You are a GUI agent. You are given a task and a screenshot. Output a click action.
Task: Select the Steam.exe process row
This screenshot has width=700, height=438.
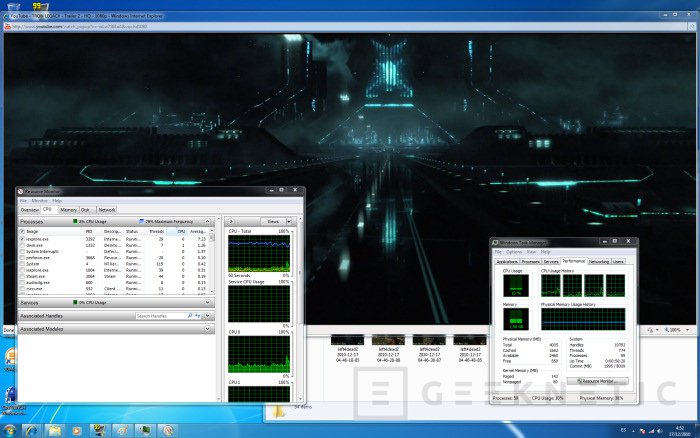click(114, 277)
